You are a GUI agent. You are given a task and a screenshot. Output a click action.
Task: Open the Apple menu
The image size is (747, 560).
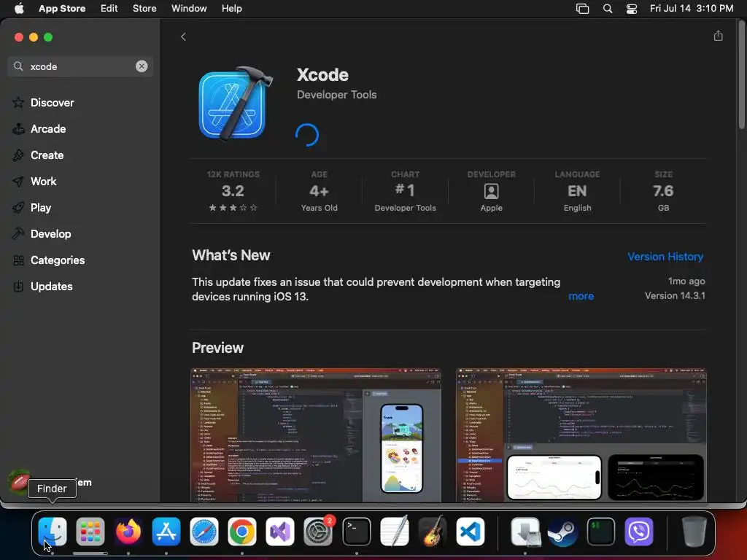click(x=19, y=9)
